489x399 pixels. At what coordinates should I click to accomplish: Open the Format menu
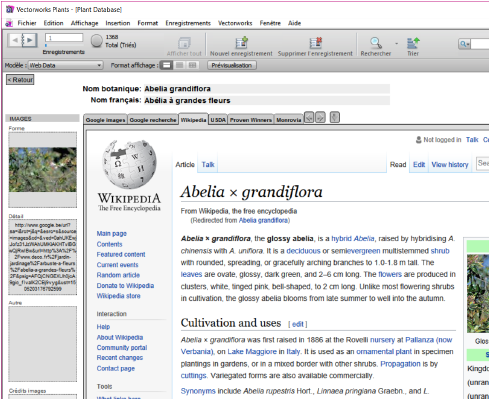(x=148, y=23)
